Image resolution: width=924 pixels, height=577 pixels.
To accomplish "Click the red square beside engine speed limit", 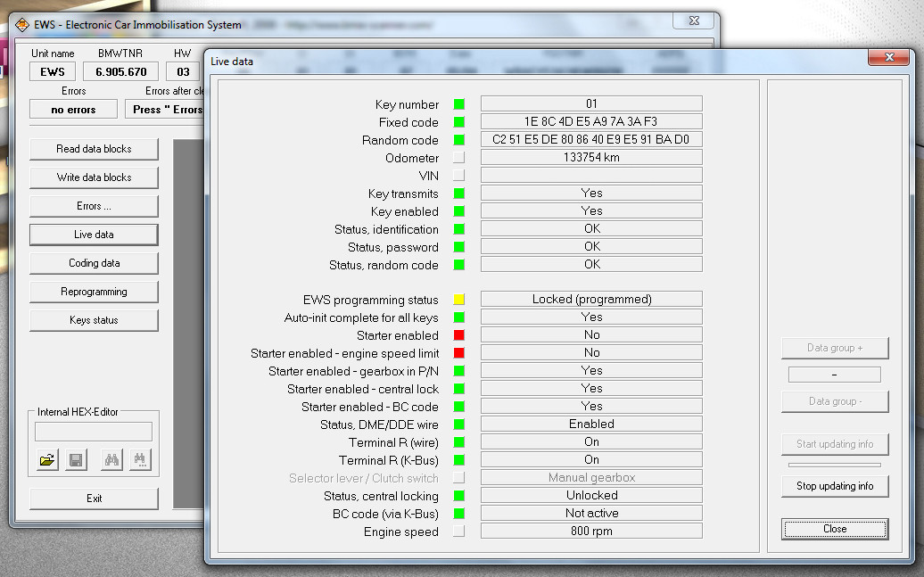I will 459,352.
